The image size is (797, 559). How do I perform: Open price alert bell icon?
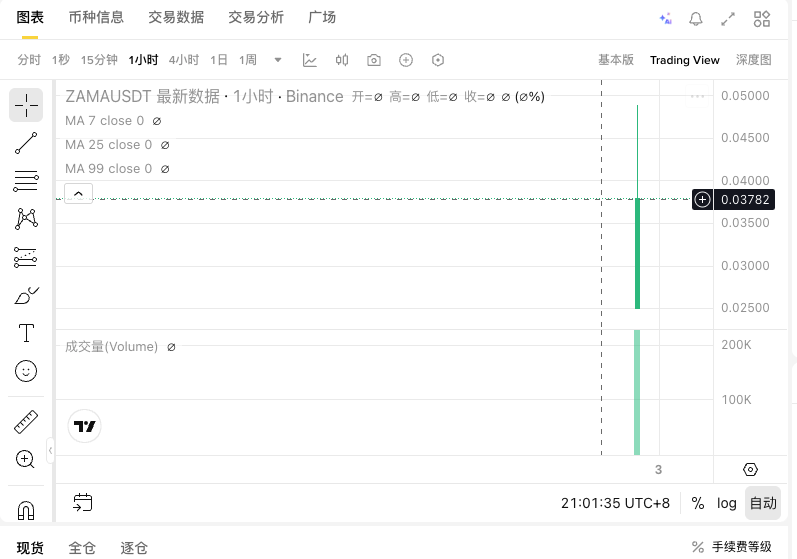(696, 19)
